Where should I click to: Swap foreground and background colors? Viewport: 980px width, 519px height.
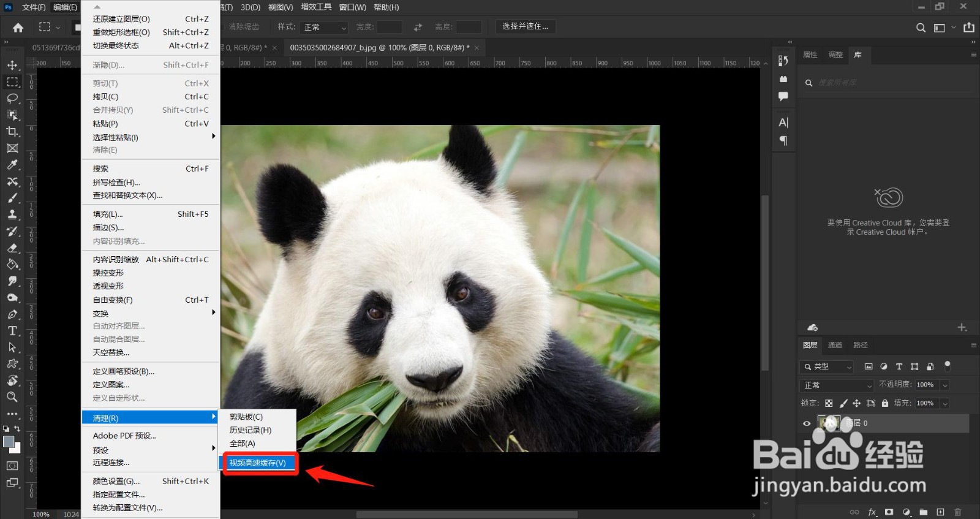coord(17,429)
